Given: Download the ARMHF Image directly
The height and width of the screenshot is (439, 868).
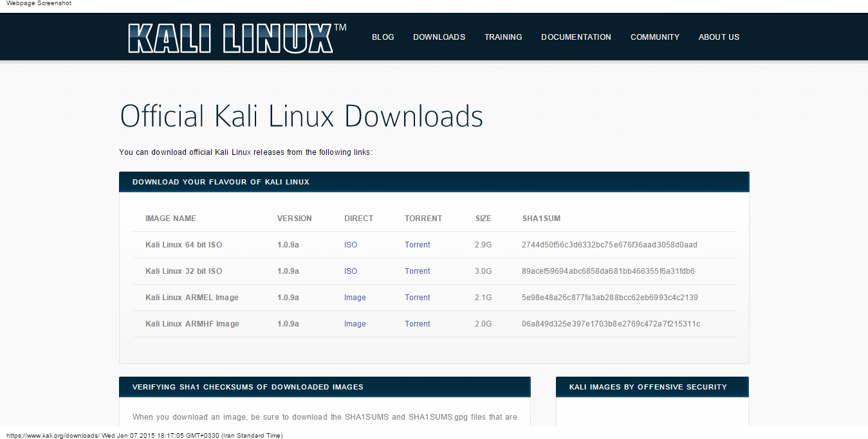Looking at the screenshot, I should click(355, 324).
